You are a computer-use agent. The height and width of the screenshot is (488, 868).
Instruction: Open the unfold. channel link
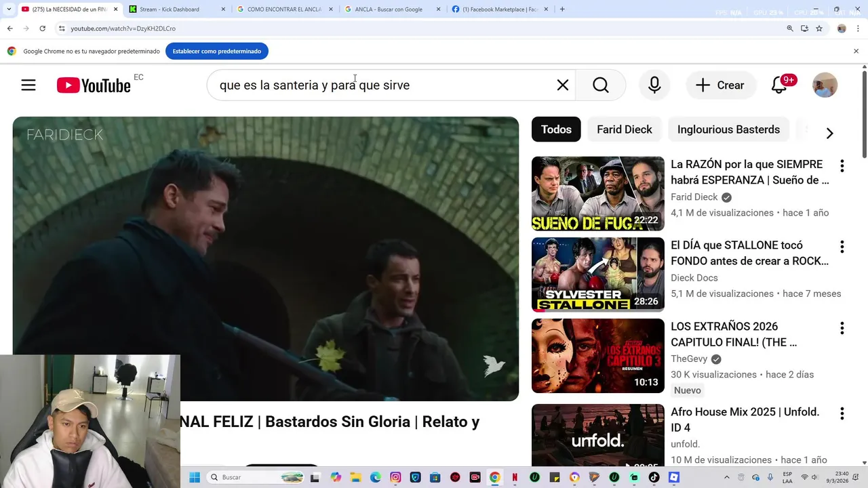(x=685, y=445)
